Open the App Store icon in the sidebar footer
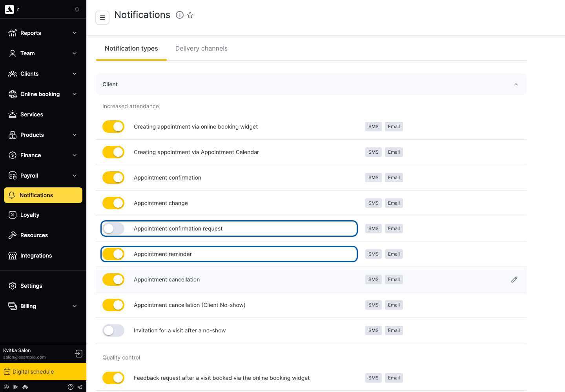 [6, 387]
